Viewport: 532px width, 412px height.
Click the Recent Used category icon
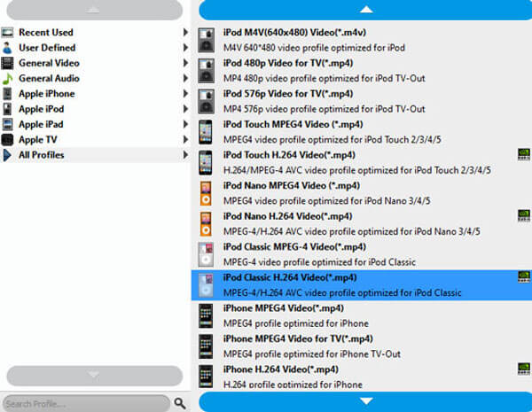click(7, 33)
